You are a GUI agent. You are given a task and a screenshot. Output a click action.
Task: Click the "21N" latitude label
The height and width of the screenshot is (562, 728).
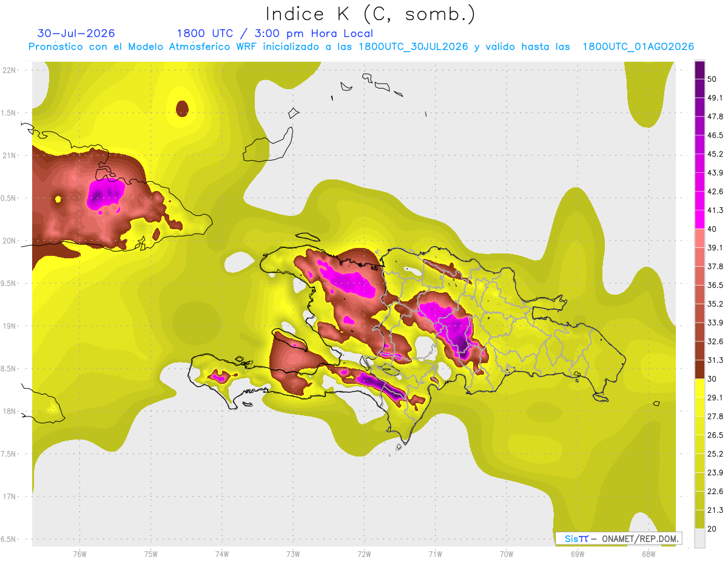[9, 155]
